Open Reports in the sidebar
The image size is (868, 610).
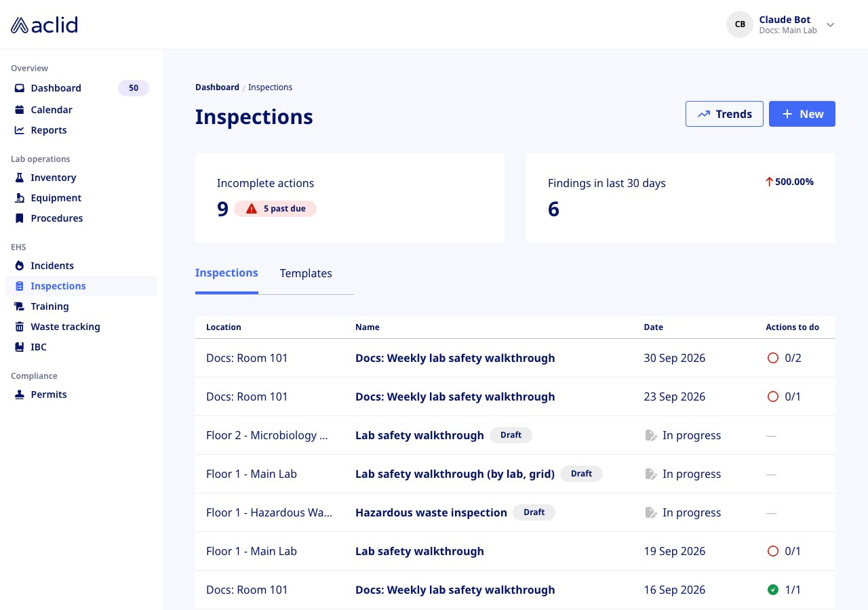coord(81,130)
